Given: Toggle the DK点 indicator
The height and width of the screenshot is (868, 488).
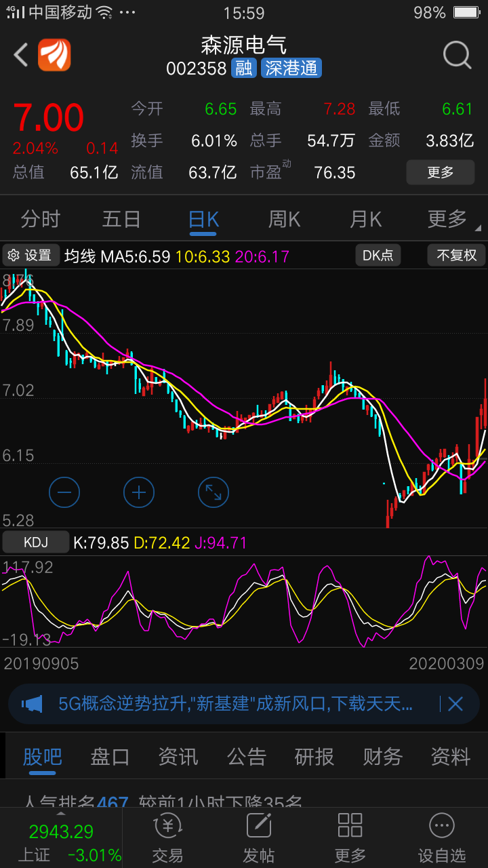Looking at the screenshot, I should click(378, 255).
